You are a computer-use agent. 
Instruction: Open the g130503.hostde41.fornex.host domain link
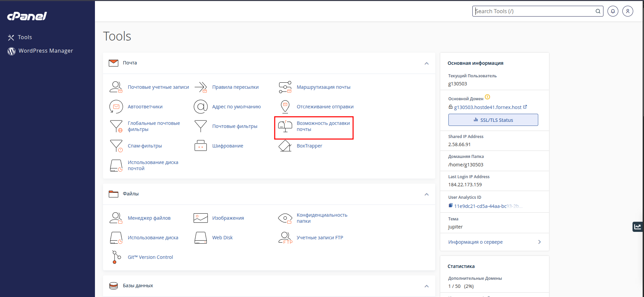click(x=488, y=107)
